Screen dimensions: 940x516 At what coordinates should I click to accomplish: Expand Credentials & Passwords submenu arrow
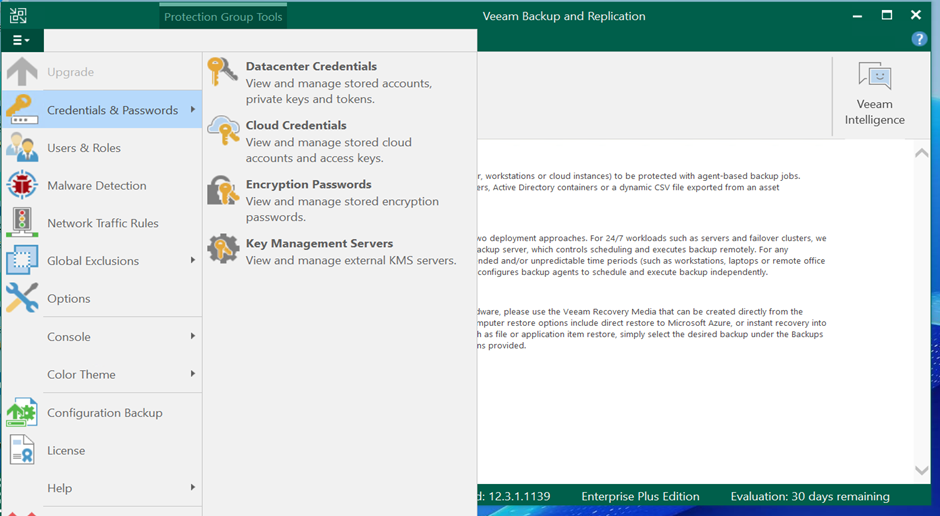[x=192, y=109]
